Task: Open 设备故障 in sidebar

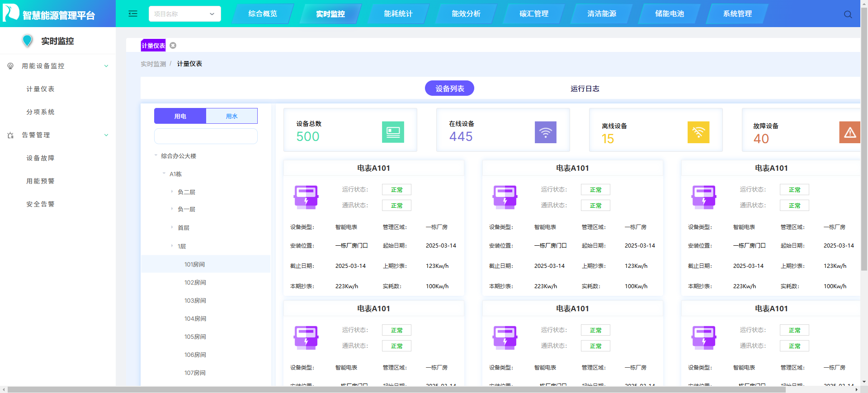Action: click(40, 158)
